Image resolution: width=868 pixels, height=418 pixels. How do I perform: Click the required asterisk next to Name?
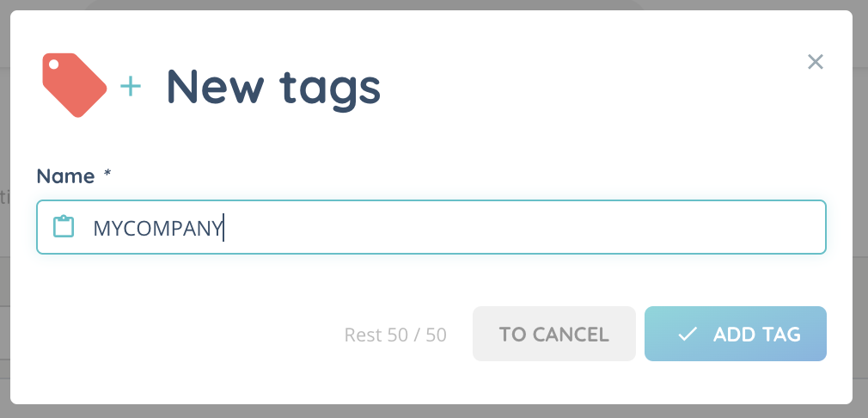coord(107,175)
